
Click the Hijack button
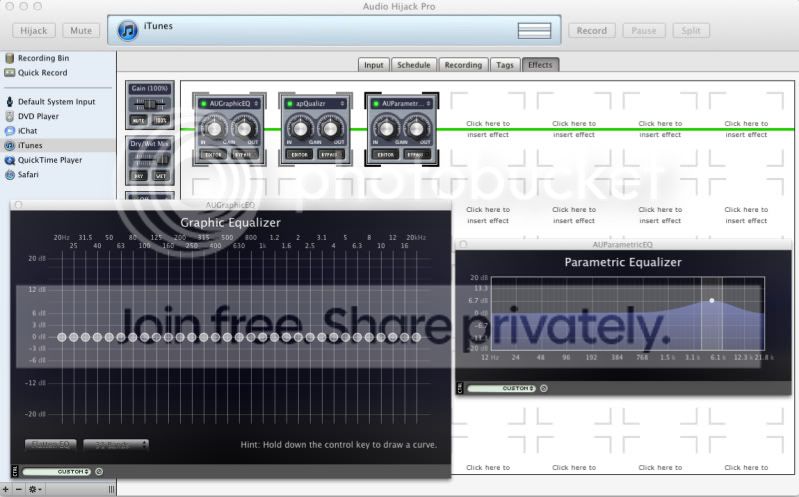(34, 31)
